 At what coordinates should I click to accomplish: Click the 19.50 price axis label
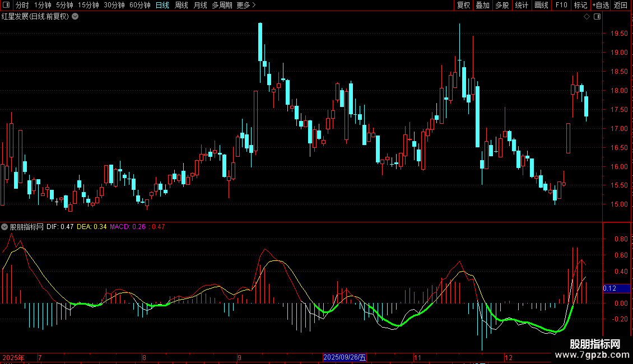[x=619, y=34]
